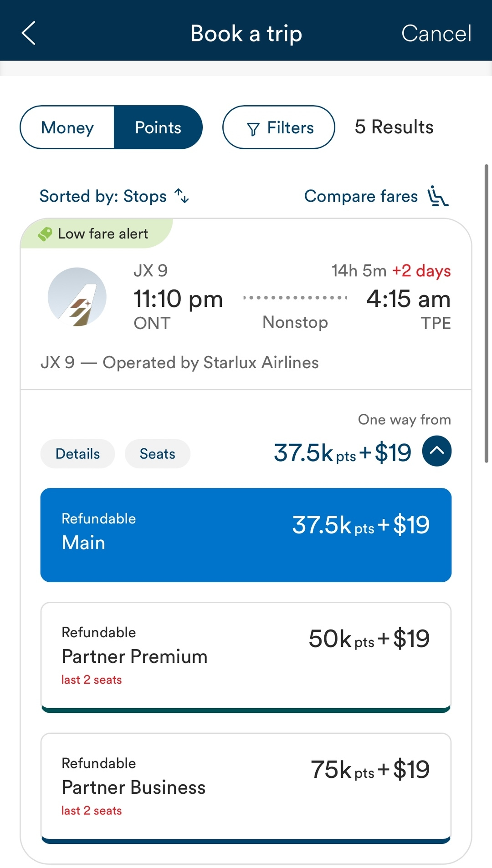Viewport: 492px width, 868px height.
Task: Tap the Starlux Airlines tail logo
Action: (x=77, y=297)
